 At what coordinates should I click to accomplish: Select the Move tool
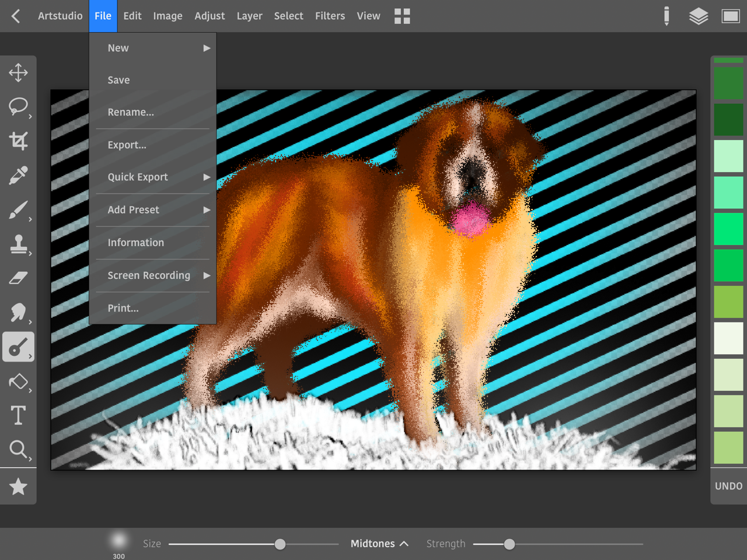18,73
